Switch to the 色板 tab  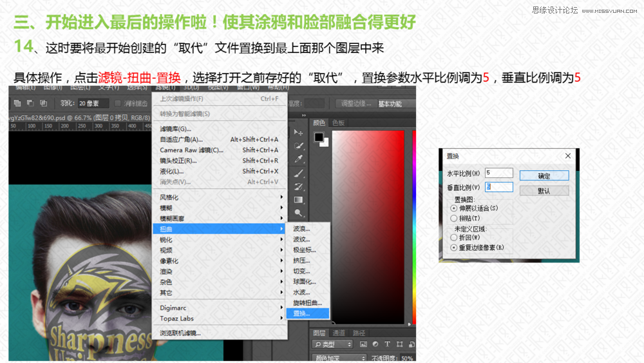338,123
